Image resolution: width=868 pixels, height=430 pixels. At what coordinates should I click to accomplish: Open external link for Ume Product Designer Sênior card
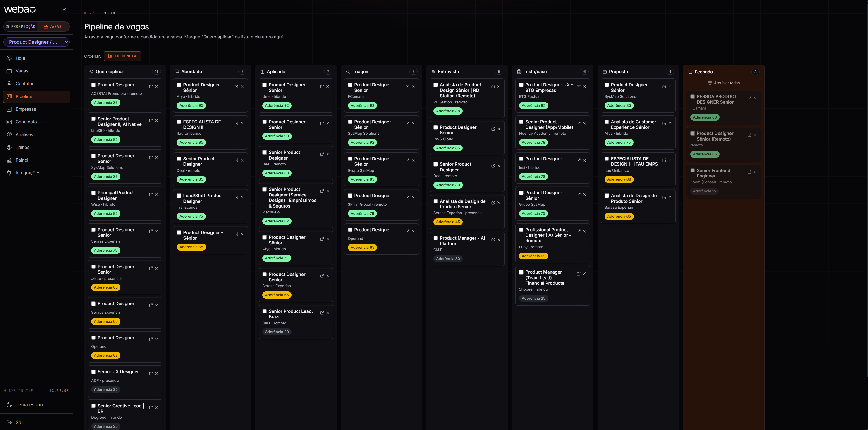pos(322,87)
